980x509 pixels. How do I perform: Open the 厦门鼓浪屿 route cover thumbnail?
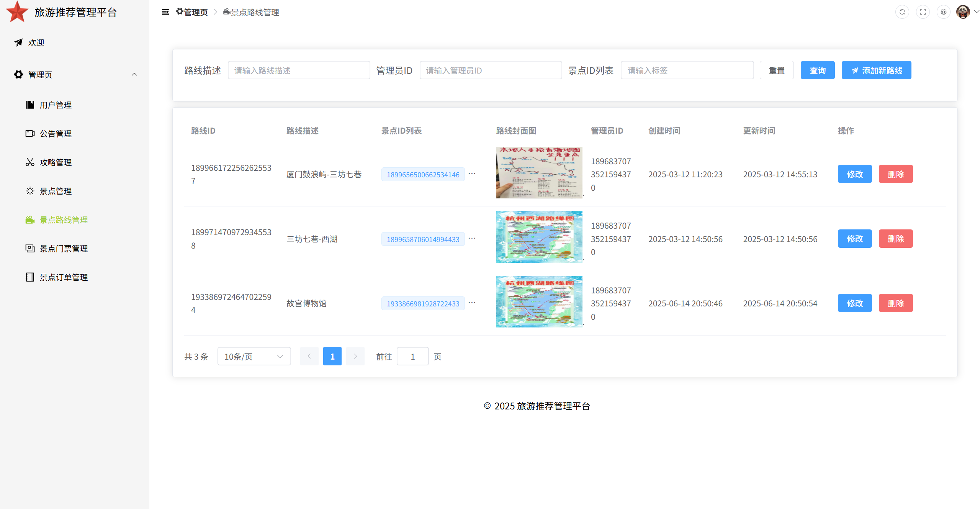539,172
